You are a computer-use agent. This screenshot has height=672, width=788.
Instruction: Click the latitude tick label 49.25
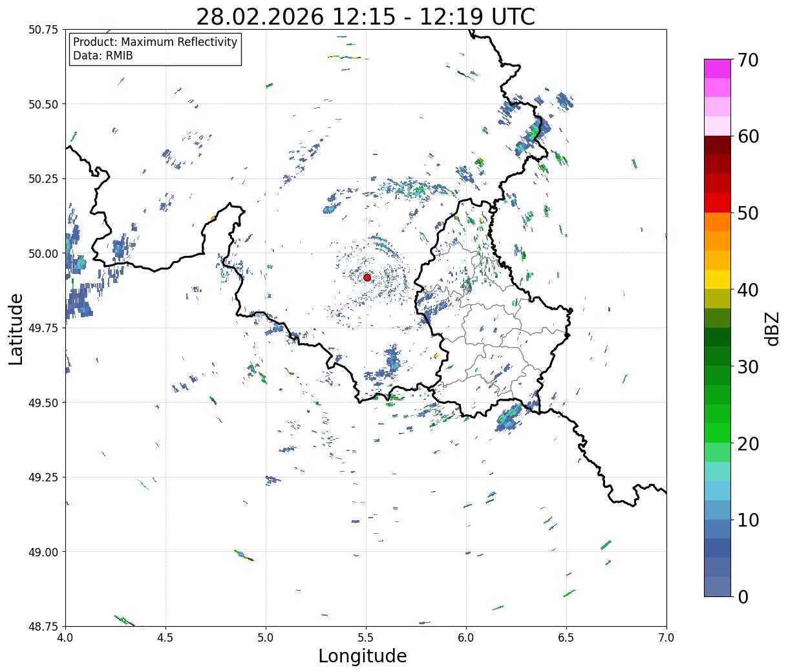(43, 478)
